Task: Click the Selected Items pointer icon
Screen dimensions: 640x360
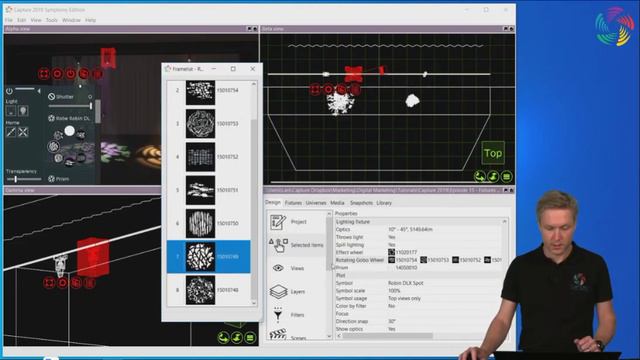Action: coord(278,245)
